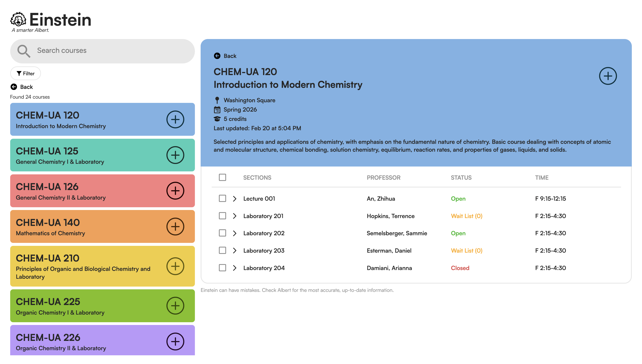Expand the Laboratory 203 details

[235, 250]
